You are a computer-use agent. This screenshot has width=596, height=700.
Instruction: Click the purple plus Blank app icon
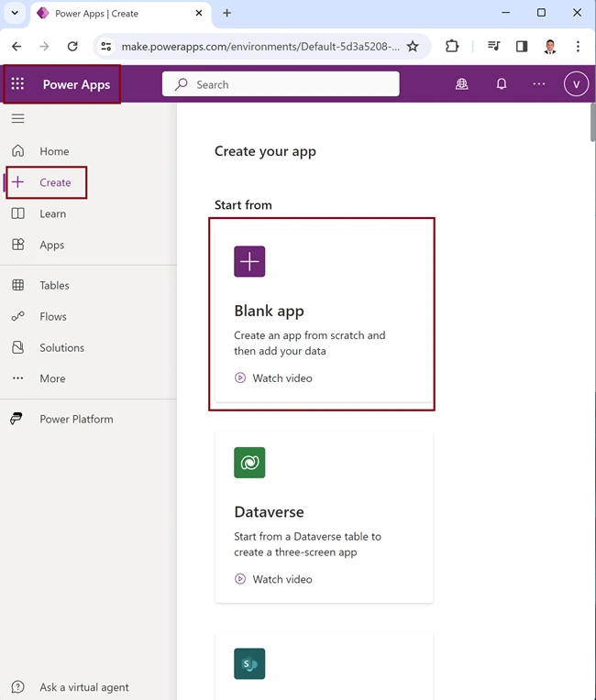[x=249, y=261]
